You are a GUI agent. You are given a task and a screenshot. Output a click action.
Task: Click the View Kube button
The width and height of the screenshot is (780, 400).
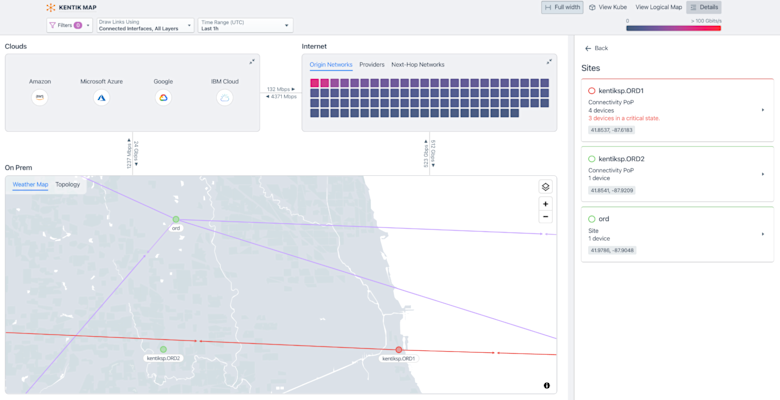point(608,7)
